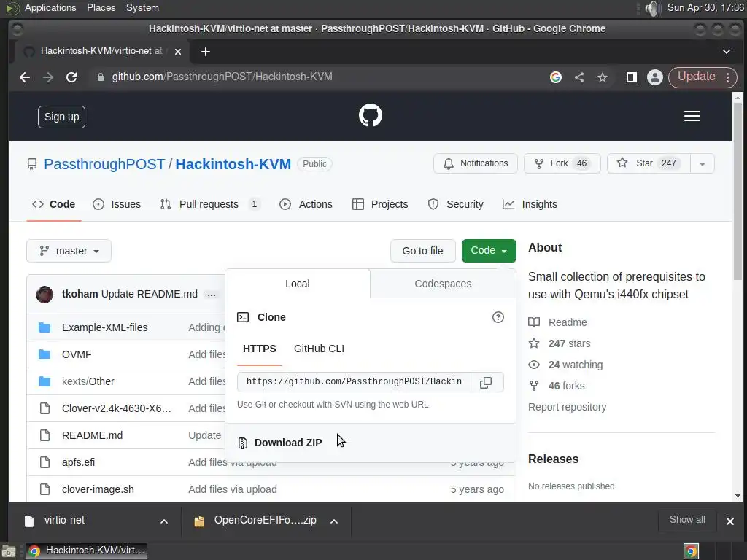The image size is (747, 560).
Task: Click the Example-XML-files folder icon
Action: pos(44,327)
